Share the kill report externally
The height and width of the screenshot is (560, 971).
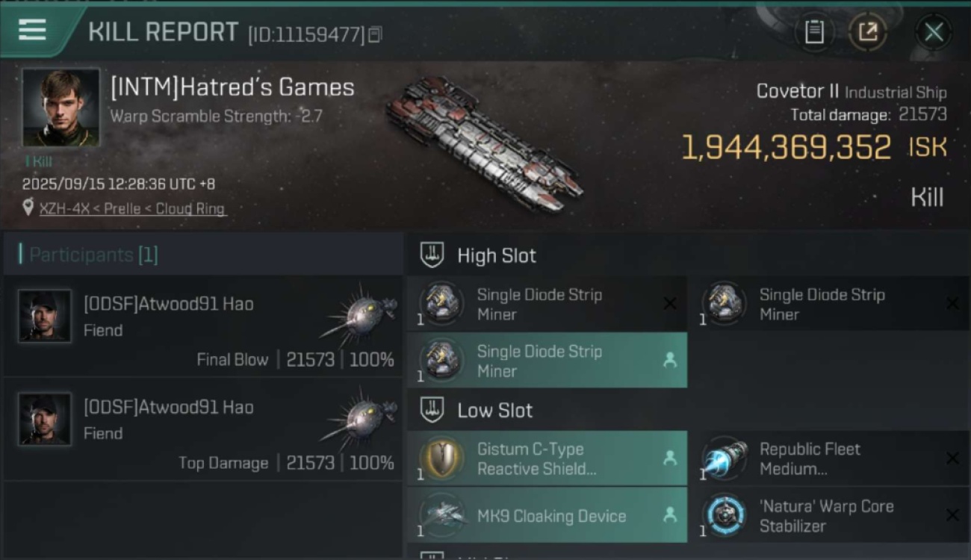(867, 32)
